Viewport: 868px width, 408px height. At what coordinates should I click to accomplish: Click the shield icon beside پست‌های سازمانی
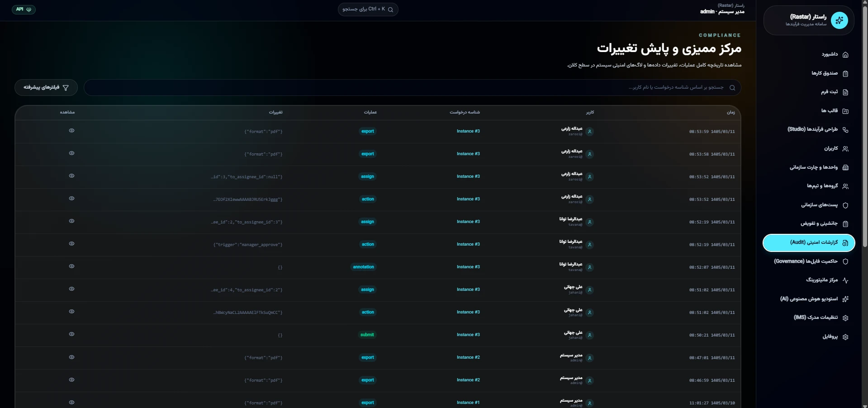point(845,205)
